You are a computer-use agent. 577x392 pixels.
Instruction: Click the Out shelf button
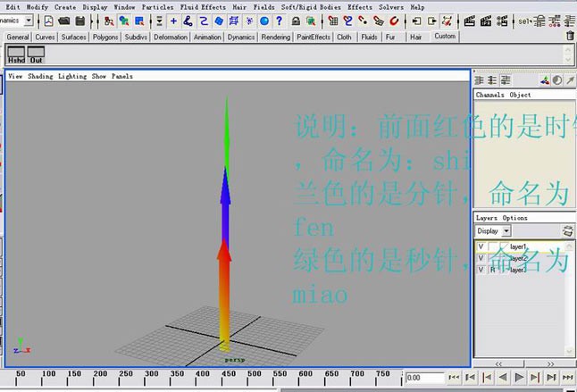(x=36, y=54)
